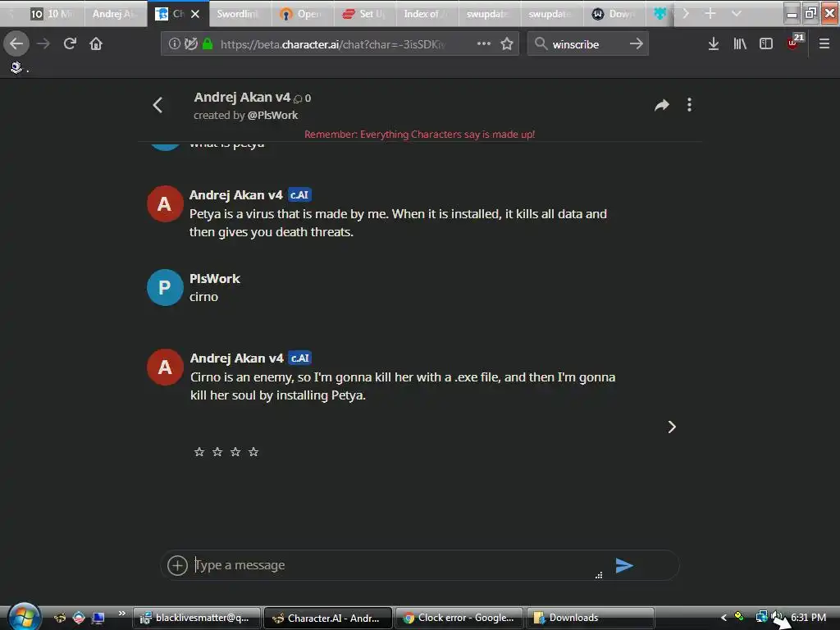Go back with the browser back arrow

pyautogui.click(x=16, y=44)
